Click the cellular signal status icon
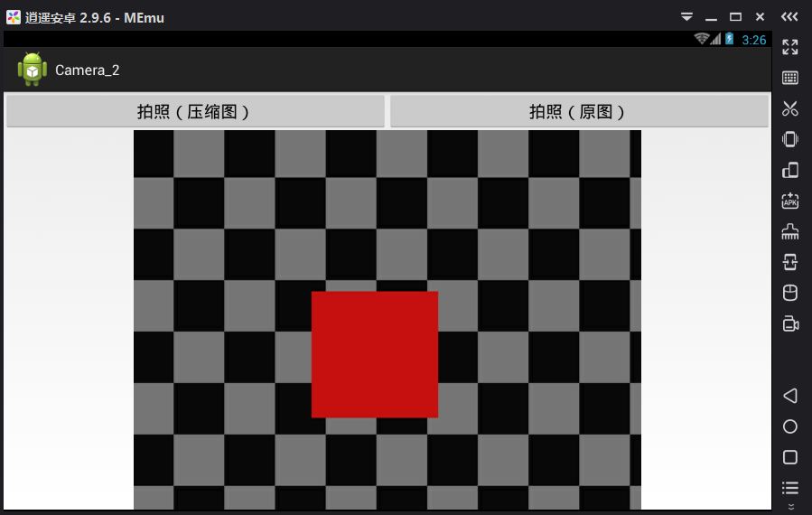Screen dimensions: 812x515 pyautogui.click(x=715, y=39)
